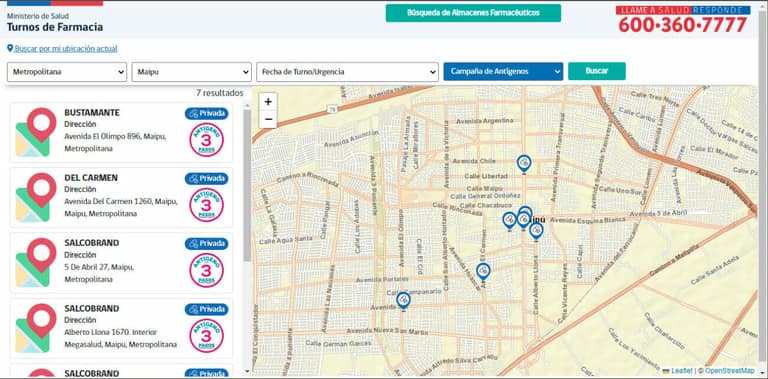The width and height of the screenshot is (768, 379).
Task: Click Antígeno badge for SALCOBRAND 5 De Abril 27
Action: (x=206, y=270)
